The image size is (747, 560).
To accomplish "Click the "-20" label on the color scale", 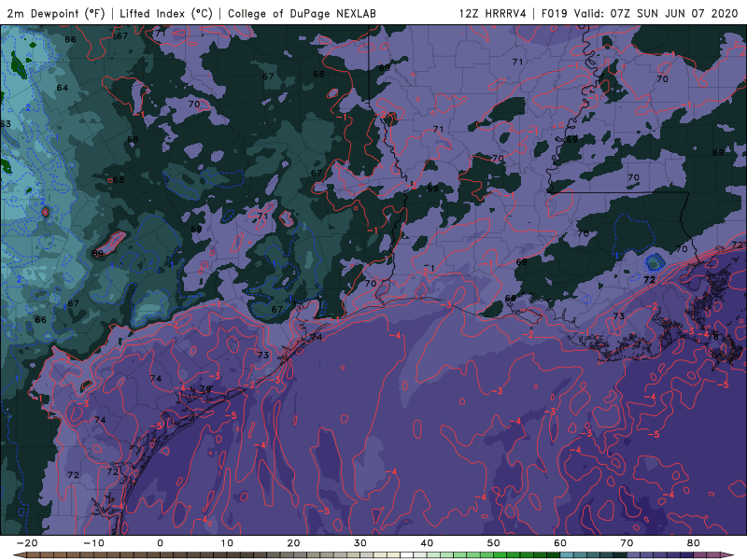I will 27,543.
